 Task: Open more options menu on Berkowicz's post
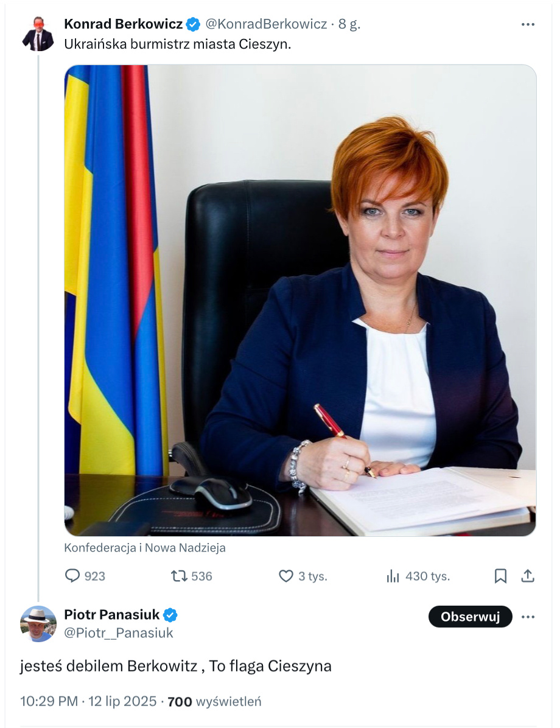coord(528,24)
